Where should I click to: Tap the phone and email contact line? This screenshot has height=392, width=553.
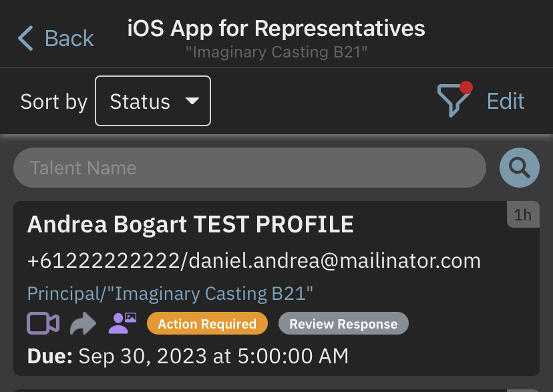point(254,260)
